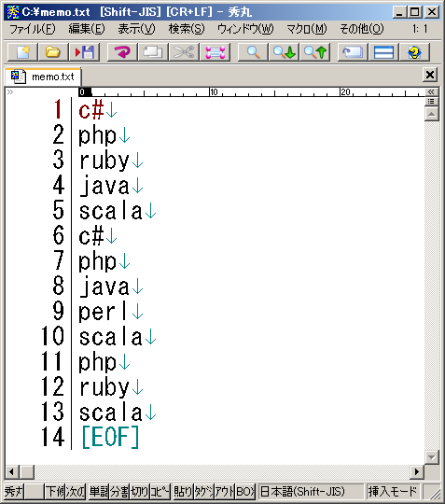This screenshot has height=504, width=445.
Task: Click the horizontal scrollbar thumb
Action: (x=27, y=472)
